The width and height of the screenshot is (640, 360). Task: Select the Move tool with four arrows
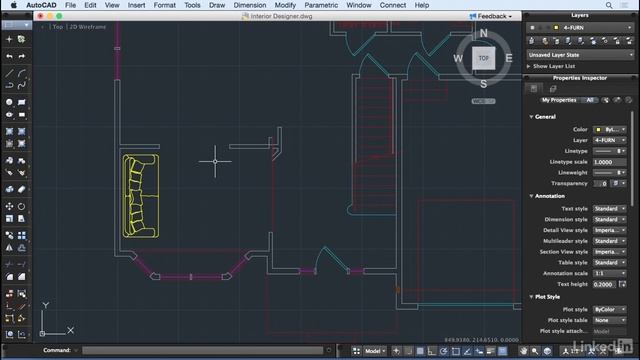tap(9, 207)
